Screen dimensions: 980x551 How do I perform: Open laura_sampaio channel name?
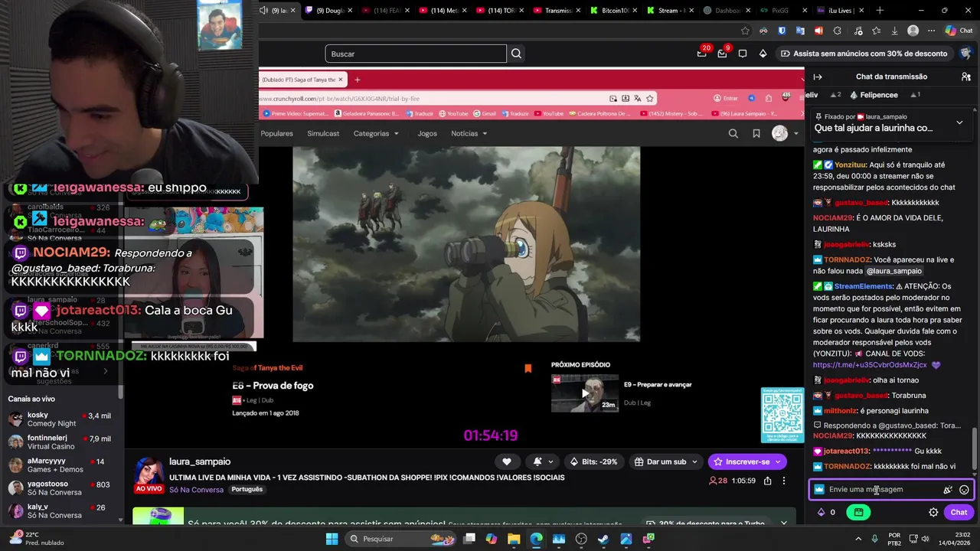coord(200,461)
